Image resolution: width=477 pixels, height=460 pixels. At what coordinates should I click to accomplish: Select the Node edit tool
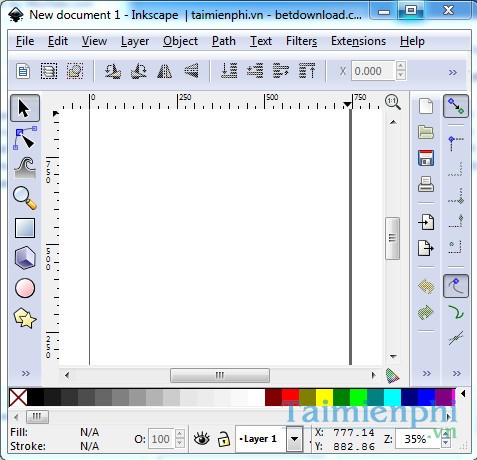tap(25, 138)
